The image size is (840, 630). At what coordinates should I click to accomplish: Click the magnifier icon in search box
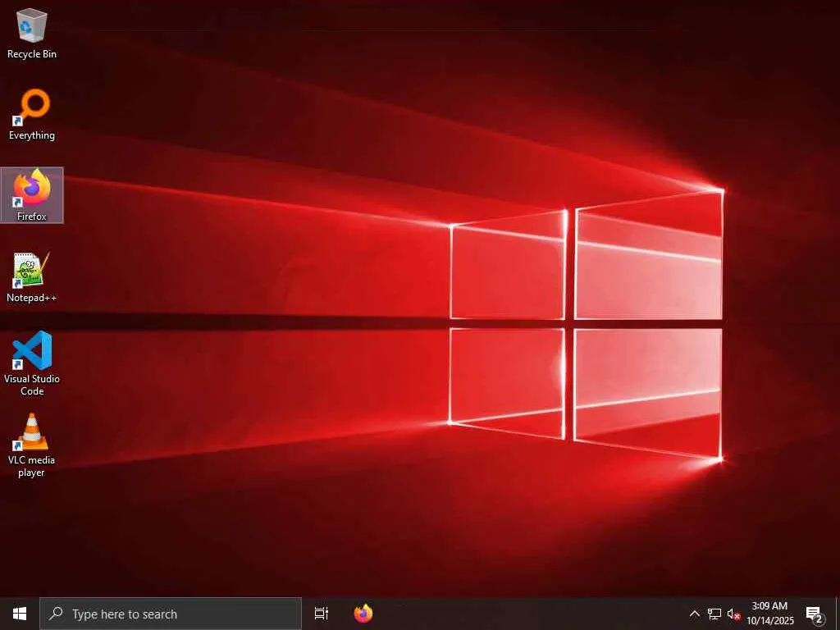click(x=57, y=614)
